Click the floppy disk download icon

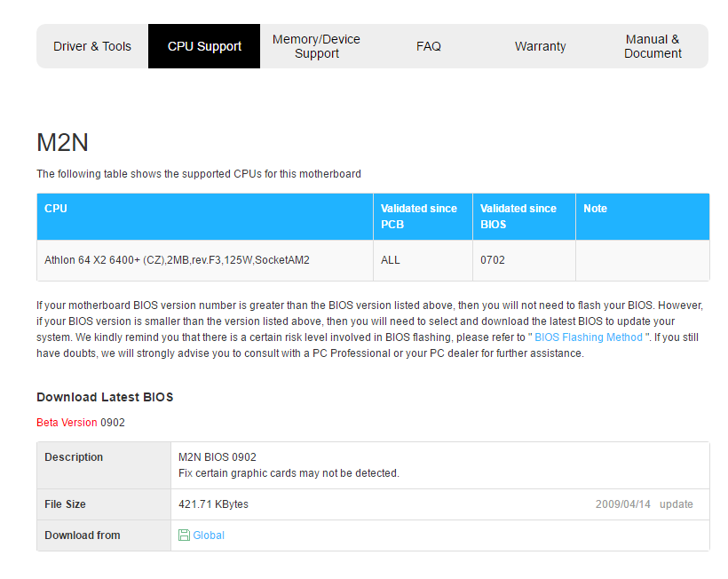tap(184, 535)
